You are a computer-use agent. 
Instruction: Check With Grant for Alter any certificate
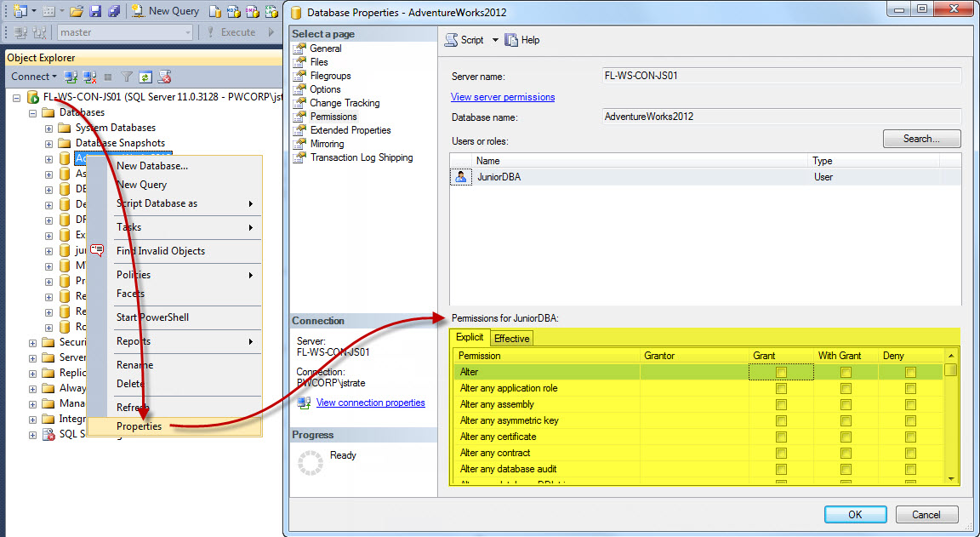[x=845, y=437]
